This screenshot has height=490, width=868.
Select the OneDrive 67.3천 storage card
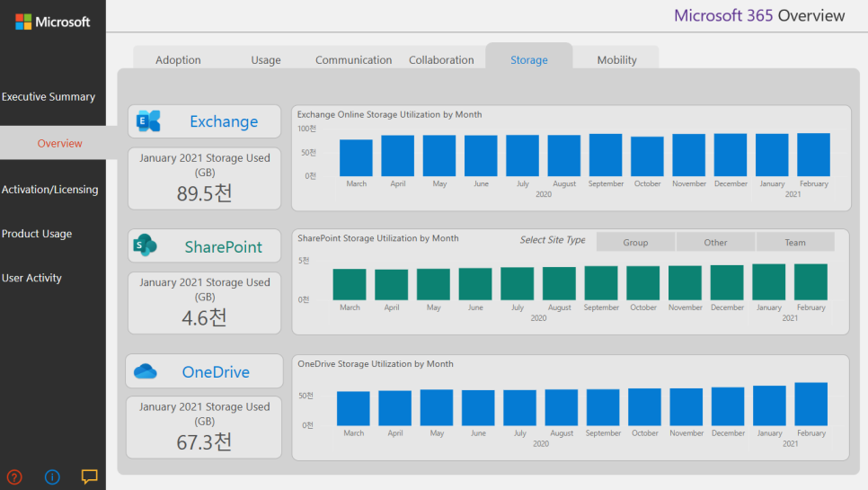pyautogui.click(x=204, y=427)
